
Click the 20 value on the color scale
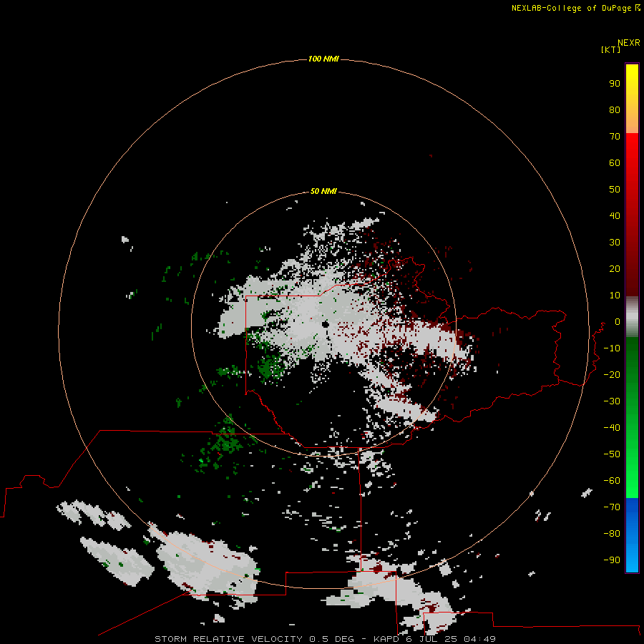(615, 268)
